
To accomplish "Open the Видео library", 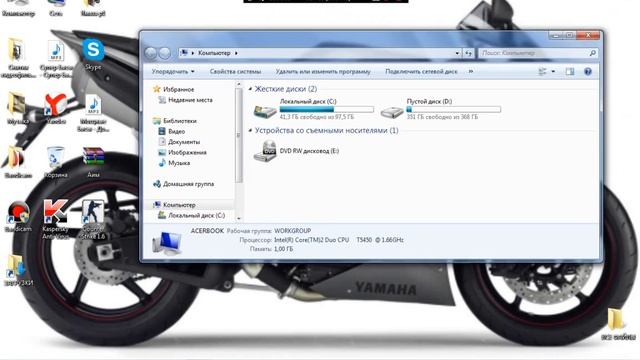I will pyautogui.click(x=176, y=131).
